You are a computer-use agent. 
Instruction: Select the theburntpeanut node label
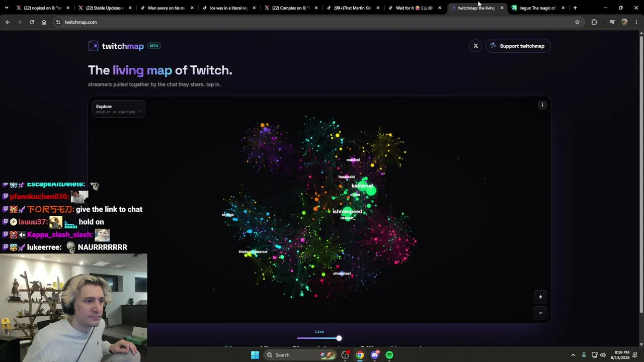pyautogui.click(x=253, y=251)
